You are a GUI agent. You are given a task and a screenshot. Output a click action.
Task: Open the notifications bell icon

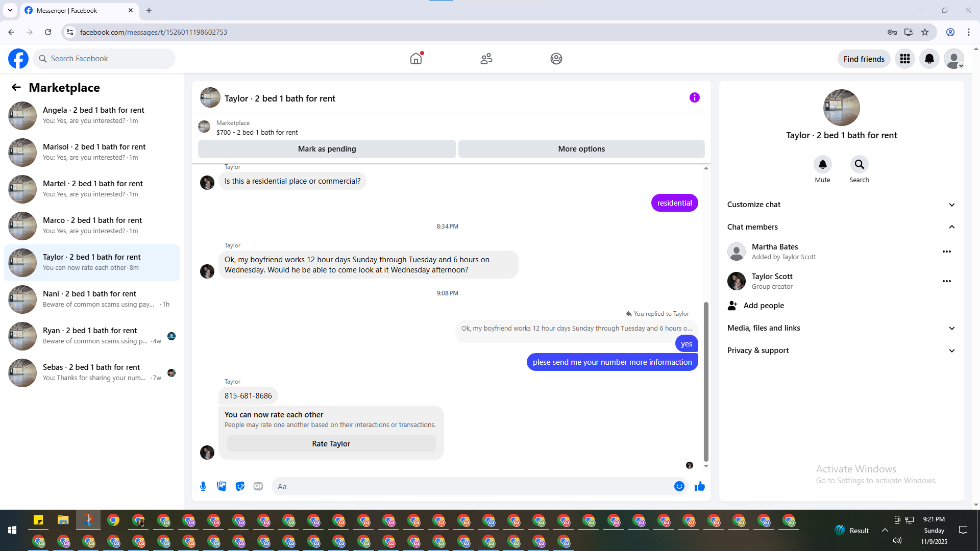tap(929, 59)
